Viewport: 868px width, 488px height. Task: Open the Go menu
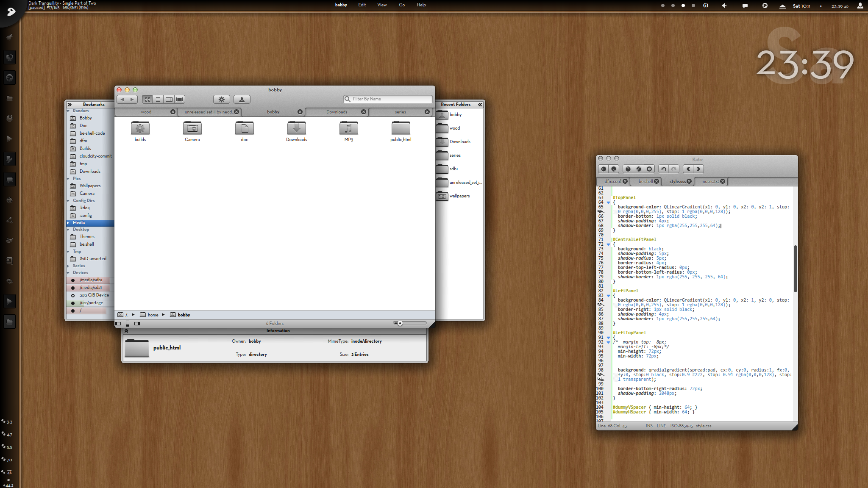(x=402, y=5)
